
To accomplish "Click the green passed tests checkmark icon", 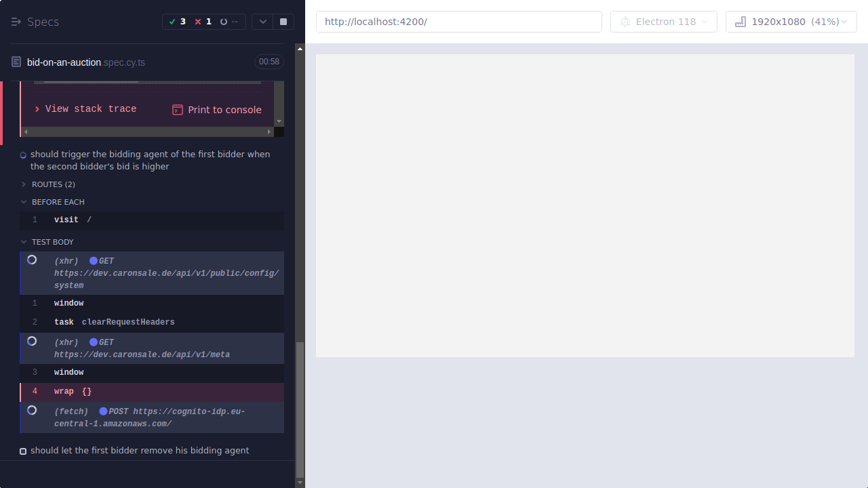I will (x=173, y=21).
